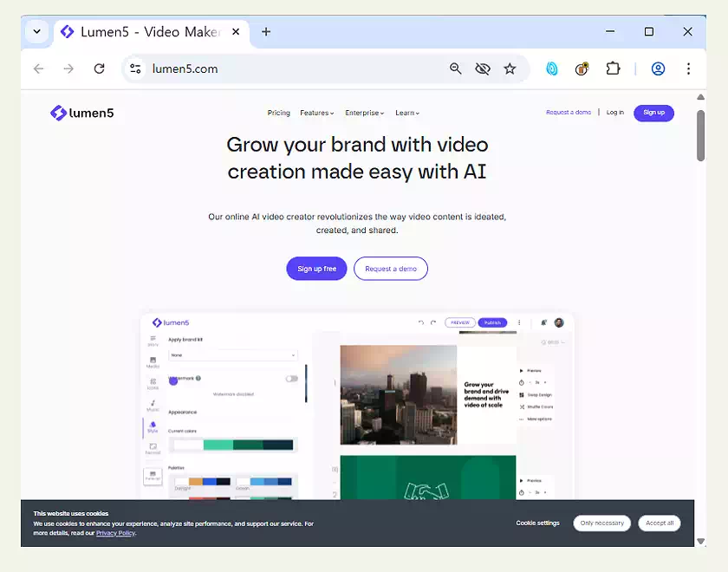Open the Extensions puzzle icon
The height and width of the screenshot is (572, 728).
tap(613, 68)
